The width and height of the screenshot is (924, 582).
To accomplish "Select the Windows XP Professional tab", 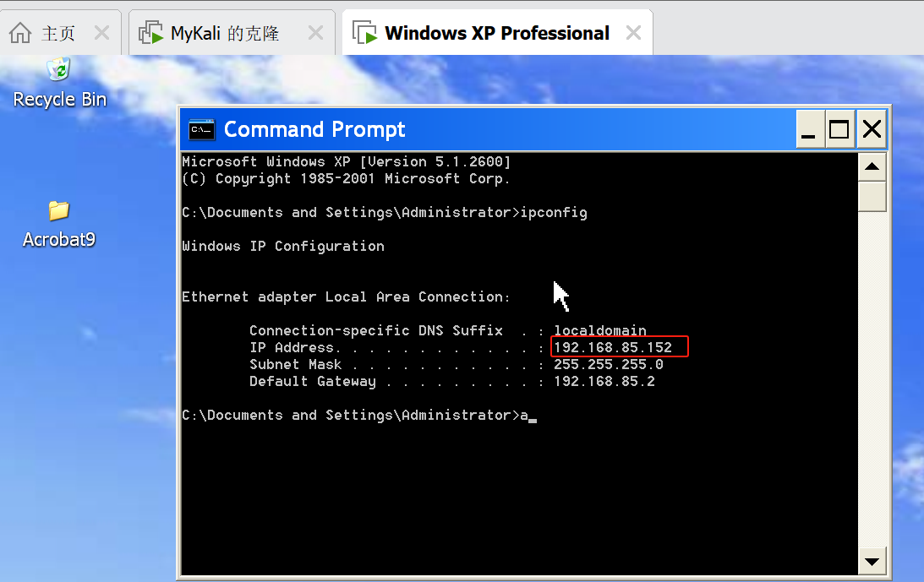I will pyautogui.click(x=497, y=34).
